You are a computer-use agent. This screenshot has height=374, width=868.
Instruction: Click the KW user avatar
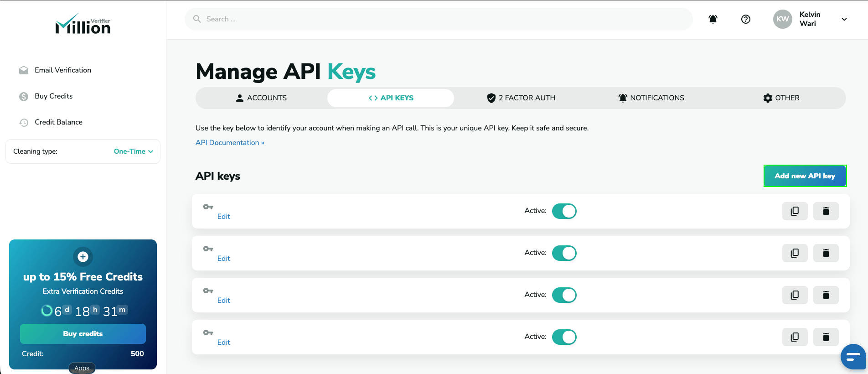(x=782, y=19)
